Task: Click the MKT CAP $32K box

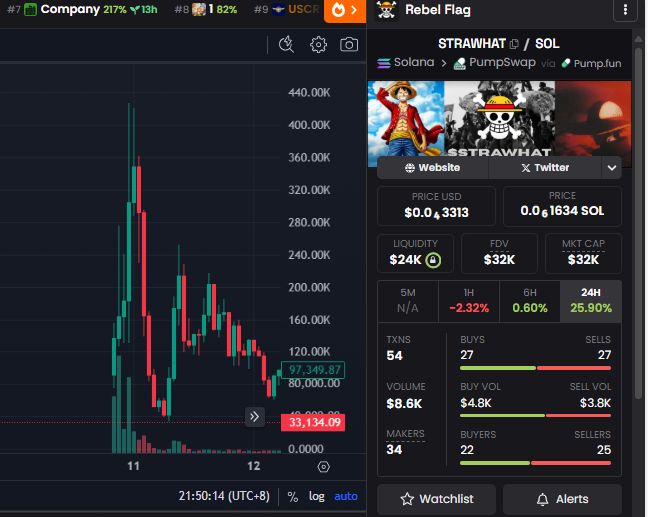Action: pos(583,253)
